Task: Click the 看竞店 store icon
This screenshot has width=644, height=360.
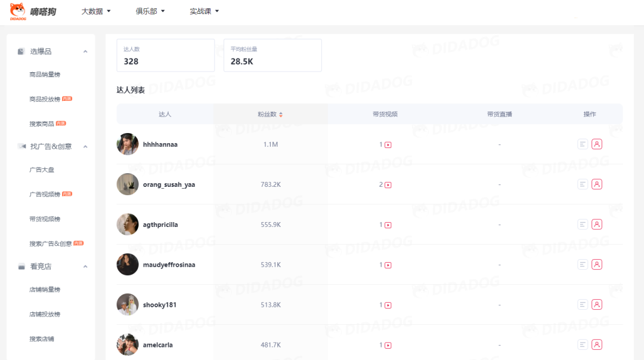Action: pos(21,267)
